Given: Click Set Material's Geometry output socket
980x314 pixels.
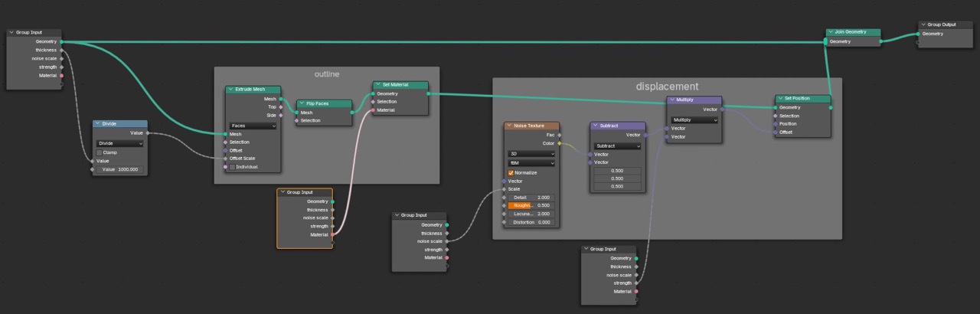Looking at the screenshot, I should [428, 93].
